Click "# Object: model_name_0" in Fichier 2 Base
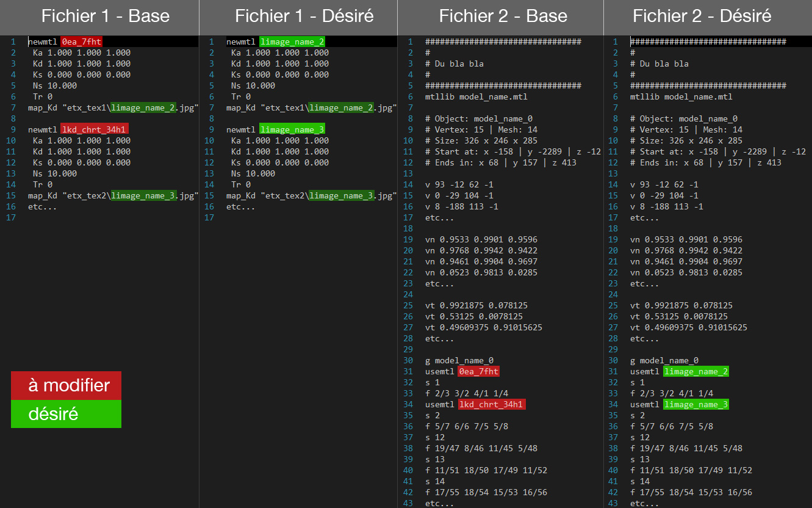This screenshot has width=812, height=508. point(479,118)
